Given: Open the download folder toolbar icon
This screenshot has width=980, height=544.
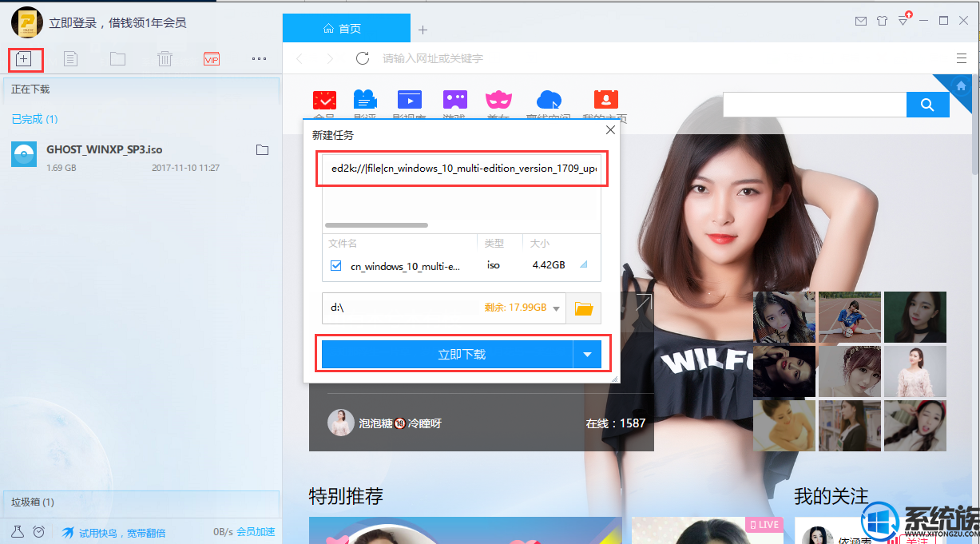Looking at the screenshot, I should coord(117,58).
